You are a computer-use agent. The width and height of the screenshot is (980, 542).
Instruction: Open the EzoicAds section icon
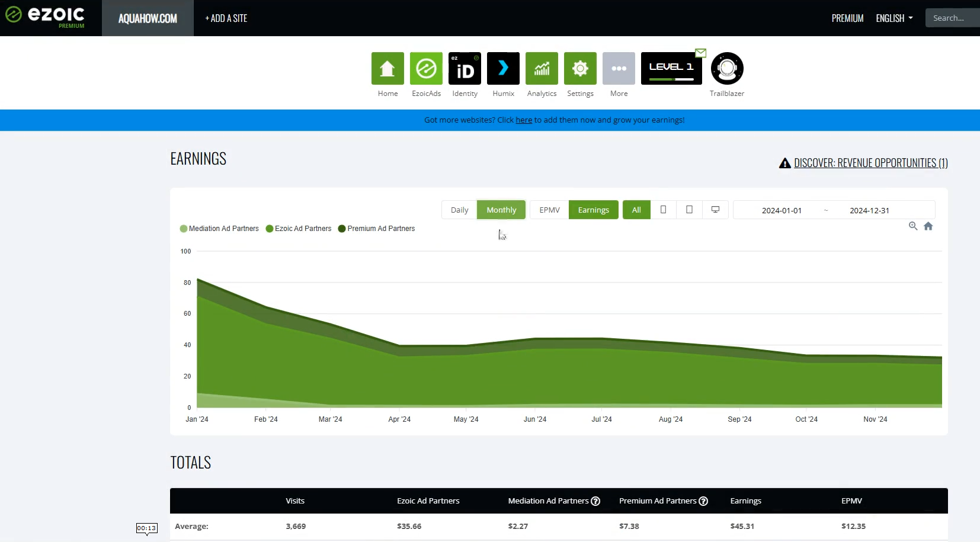tap(426, 68)
